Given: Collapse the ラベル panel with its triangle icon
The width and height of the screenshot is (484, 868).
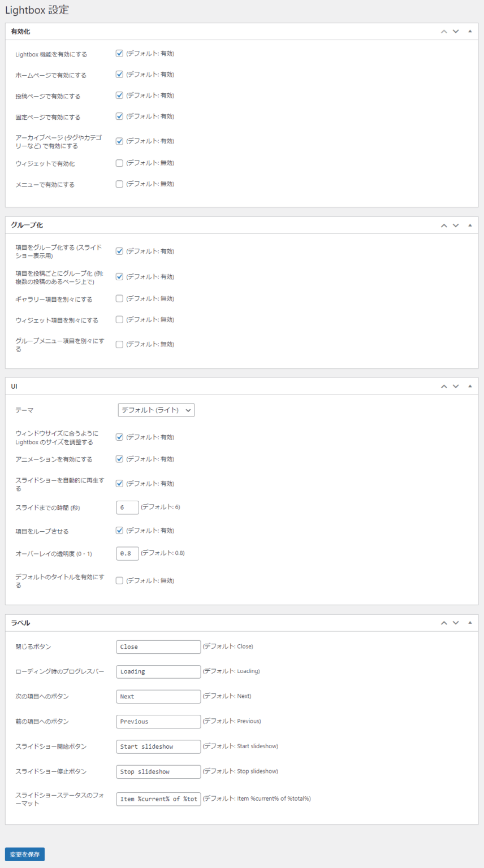Looking at the screenshot, I should pyautogui.click(x=469, y=622).
